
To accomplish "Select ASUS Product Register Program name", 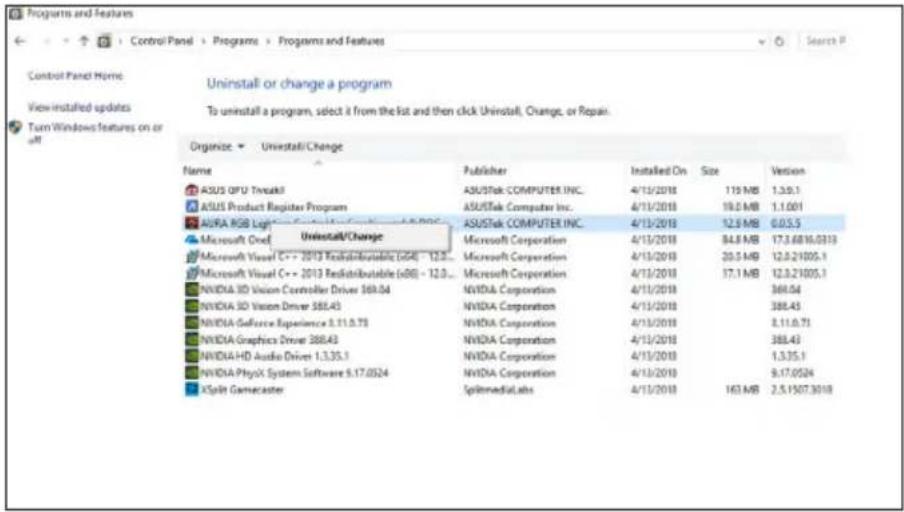I will pos(274,206).
